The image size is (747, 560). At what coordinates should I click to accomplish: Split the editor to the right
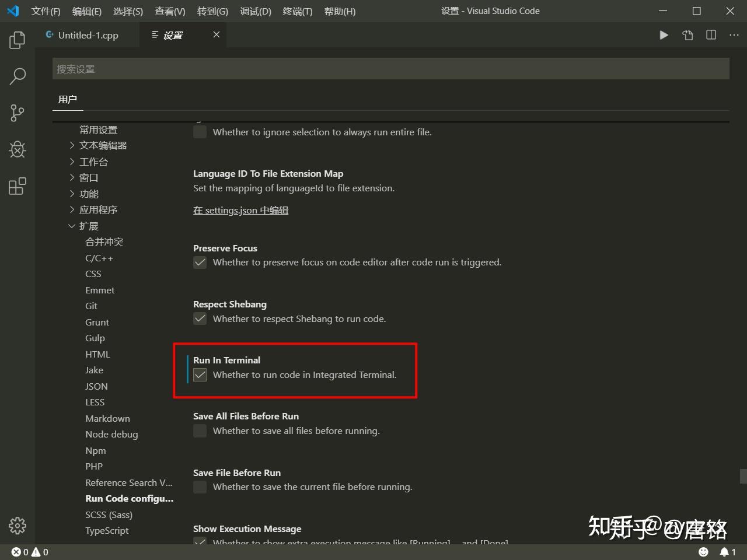pos(711,35)
